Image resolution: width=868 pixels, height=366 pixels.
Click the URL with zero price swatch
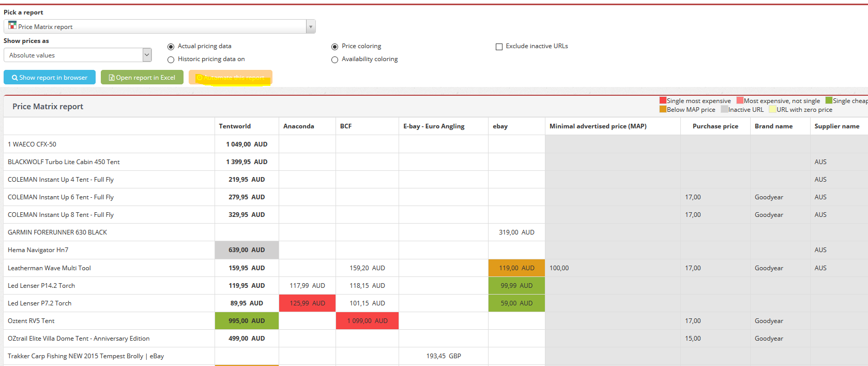tap(772, 109)
